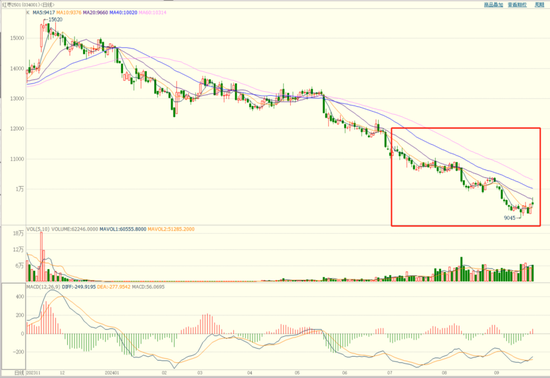
Task: Select the MA5:9417 indicator label
Action: (44, 13)
